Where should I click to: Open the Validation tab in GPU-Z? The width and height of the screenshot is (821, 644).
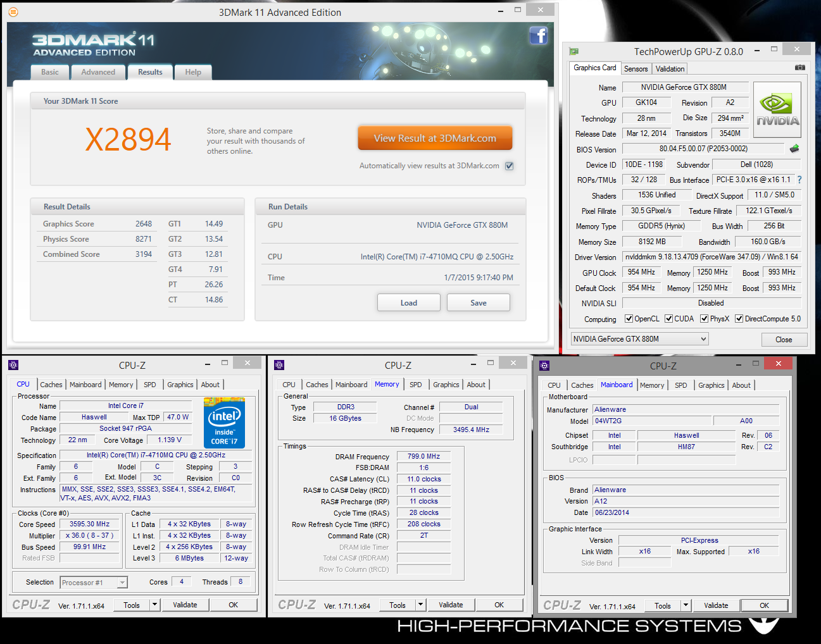[x=670, y=69]
